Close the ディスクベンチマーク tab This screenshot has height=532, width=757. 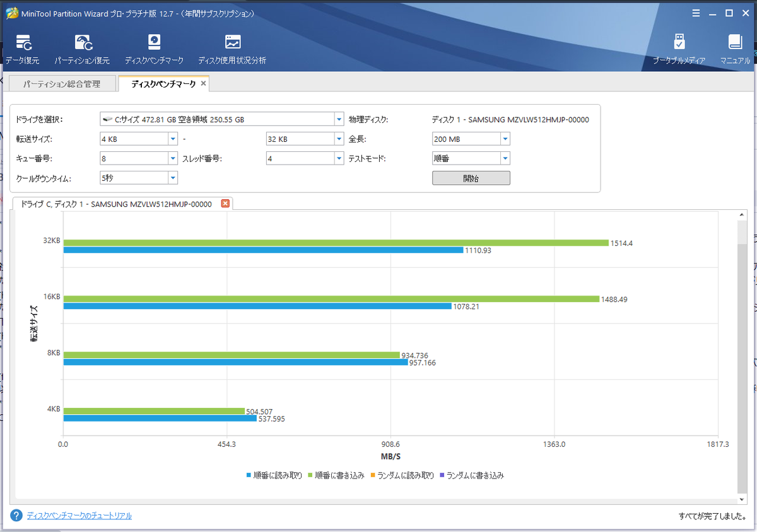[x=203, y=83]
